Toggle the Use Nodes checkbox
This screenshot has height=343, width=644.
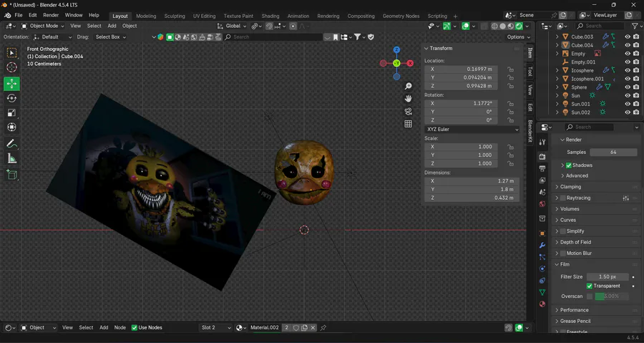click(135, 328)
